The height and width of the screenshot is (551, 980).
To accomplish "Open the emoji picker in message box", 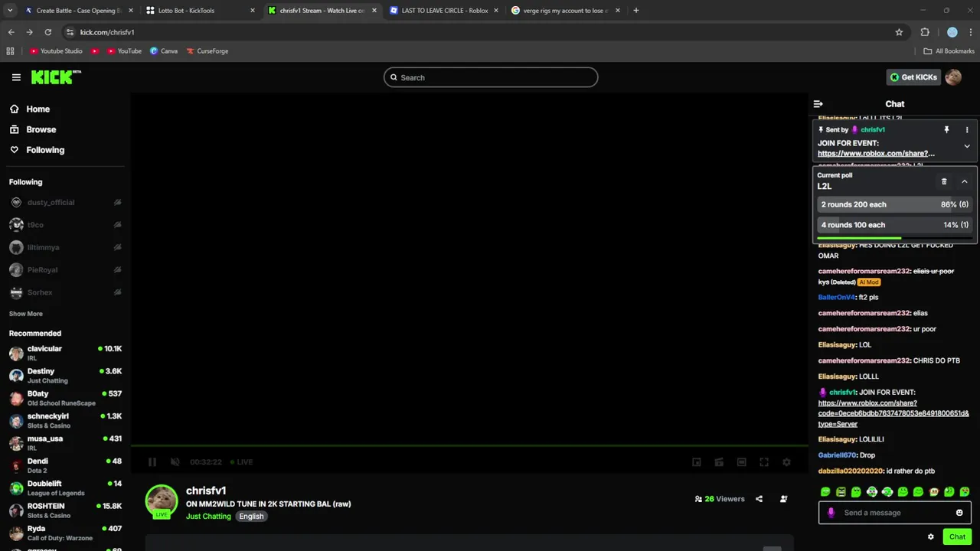I will 959,513.
